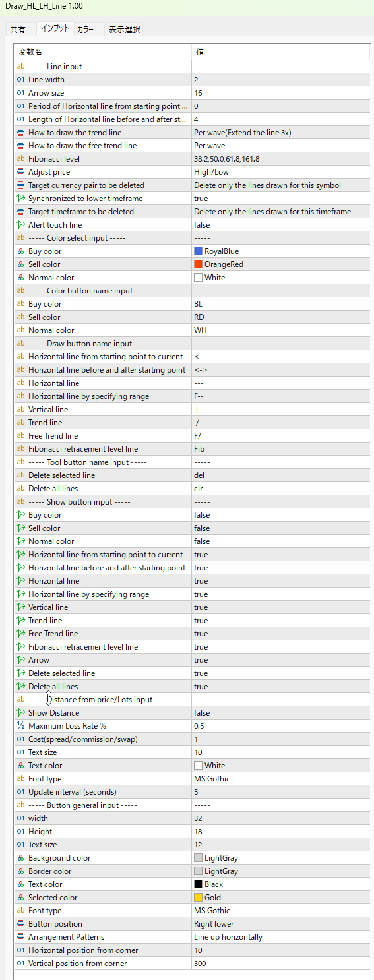Toggle Synchronized to lower timeframe true value
Screen dimensions: 374x980
[280, 199]
